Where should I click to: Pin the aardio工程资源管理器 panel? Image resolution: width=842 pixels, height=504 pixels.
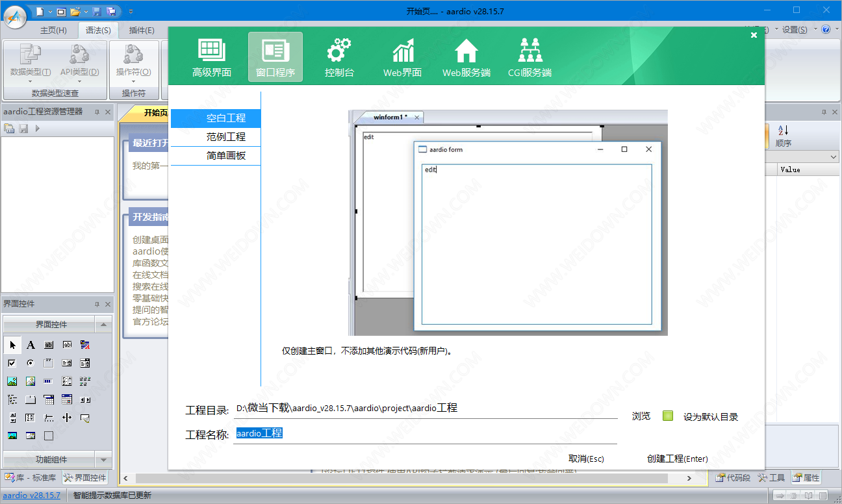tap(97, 112)
